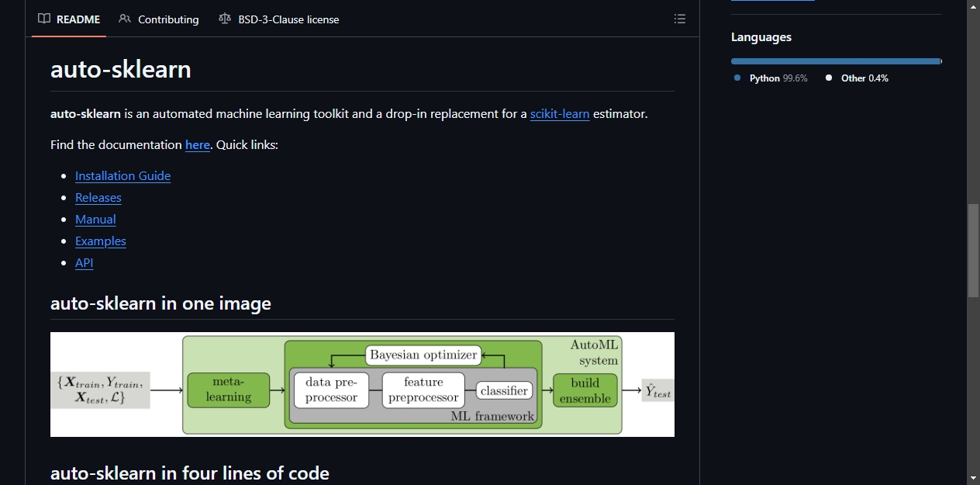
Task: Click the scrollbar down arrow
Action: coord(973,478)
